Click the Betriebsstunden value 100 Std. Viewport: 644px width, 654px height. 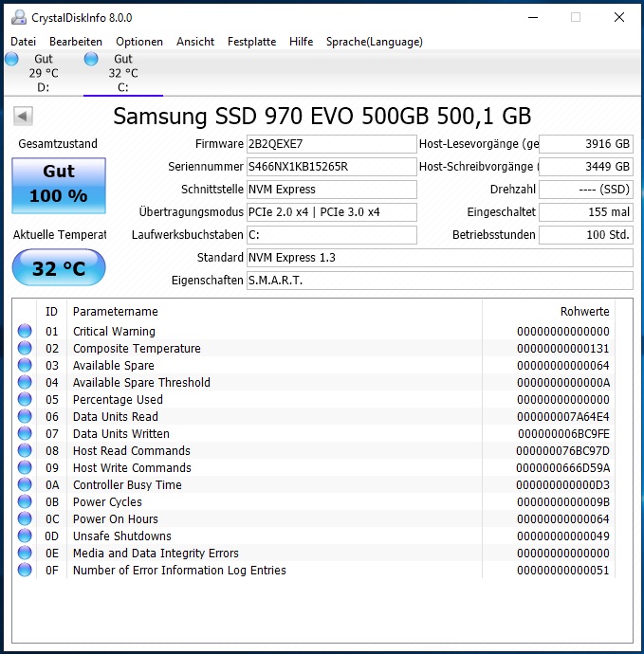click(586, 235)
